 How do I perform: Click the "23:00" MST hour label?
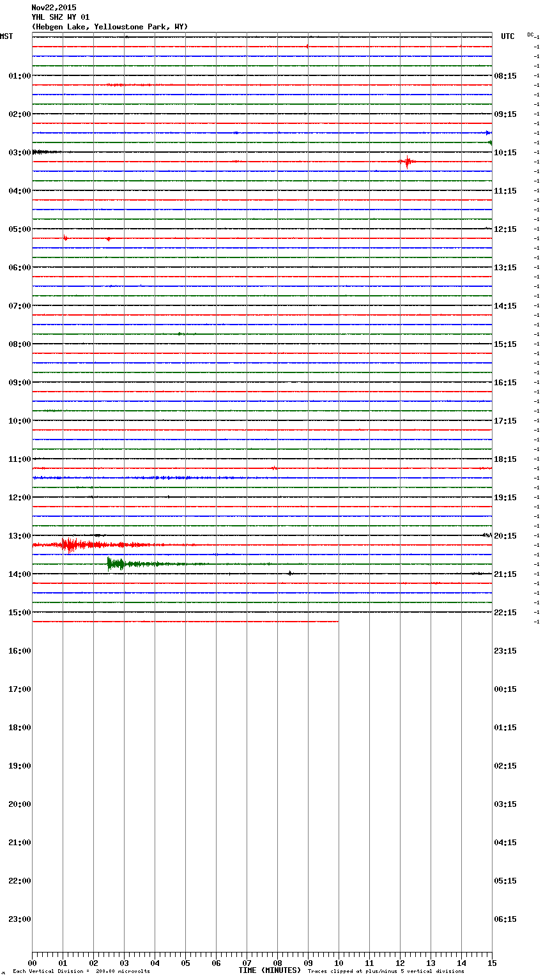(20, 919)
